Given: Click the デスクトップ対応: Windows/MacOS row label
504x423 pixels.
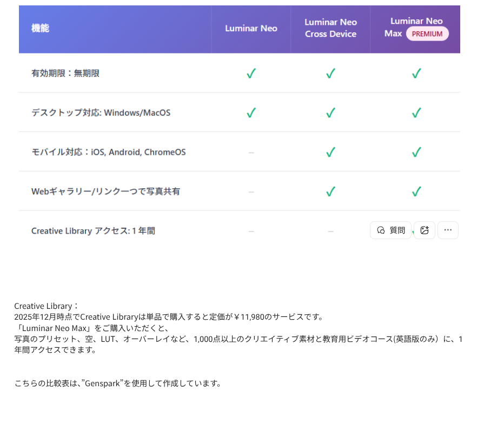Looking at the screenshot, I should pos(101,113).
